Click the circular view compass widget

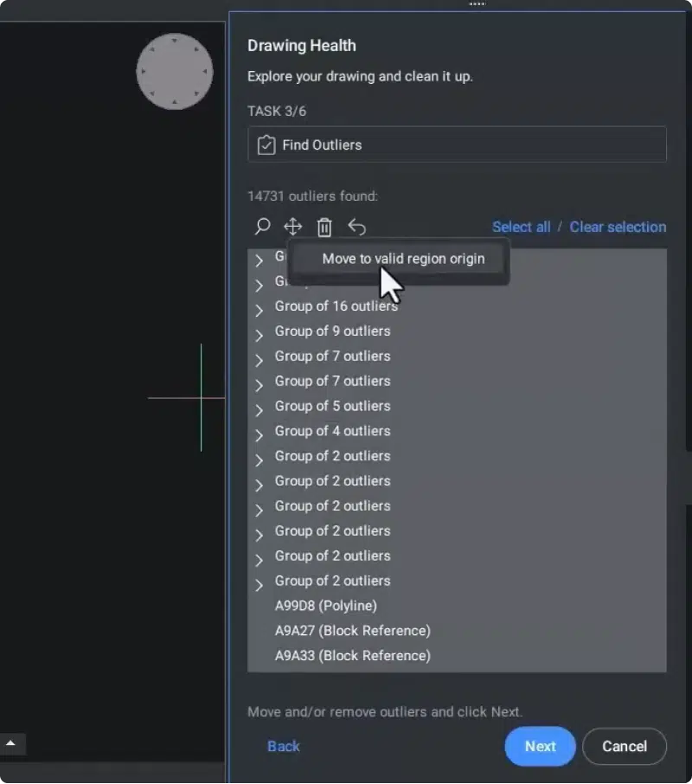pos(175,72)
